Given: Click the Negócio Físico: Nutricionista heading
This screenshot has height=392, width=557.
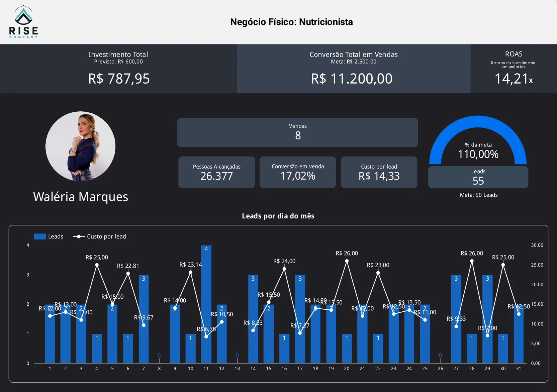Looking at the screenshot, I should tap(291, 22).
